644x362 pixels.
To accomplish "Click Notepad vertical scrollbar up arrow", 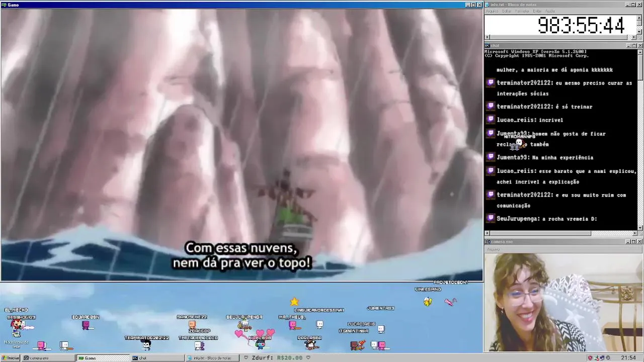I will pyautogui.click(x=639, y=18).
